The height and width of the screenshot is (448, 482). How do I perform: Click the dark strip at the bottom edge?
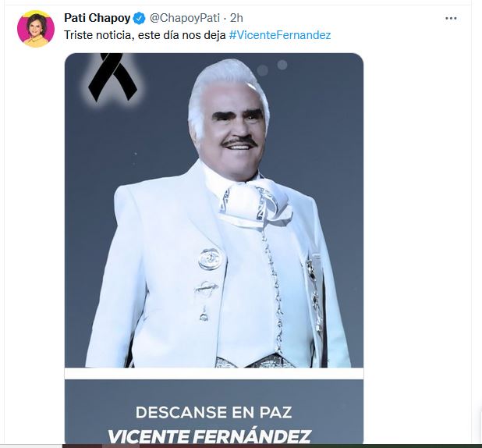click(241, 446)
